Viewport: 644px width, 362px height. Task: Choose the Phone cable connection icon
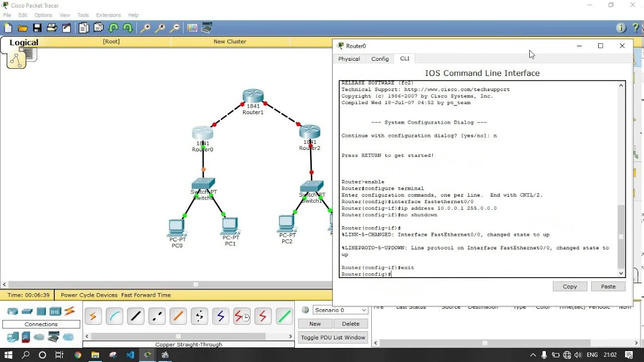pos(199,316)
